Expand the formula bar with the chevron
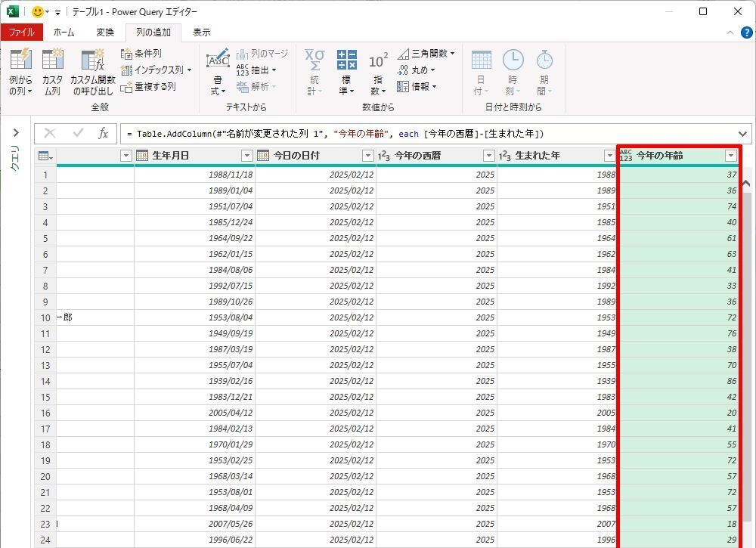Viewport: 756px width, 548px height. pyautogui.click(x=742, y=134)
